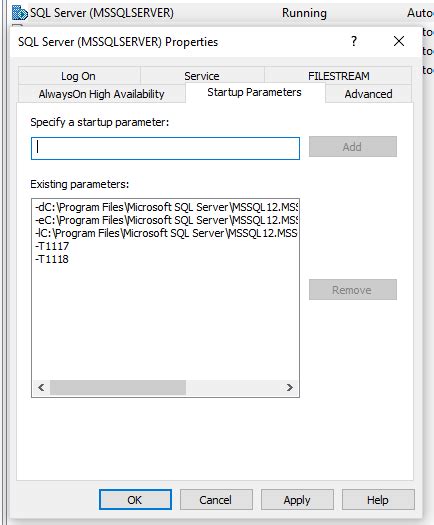Screen dimensions: 434x525
Task: Select the -lC:\Program Files parameter row
Action: pos(166,233)
